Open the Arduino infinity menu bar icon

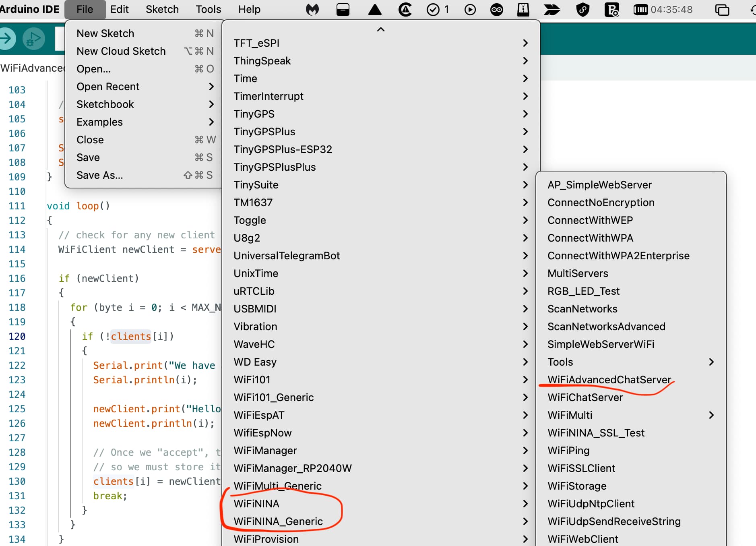[x=497, y=9]
